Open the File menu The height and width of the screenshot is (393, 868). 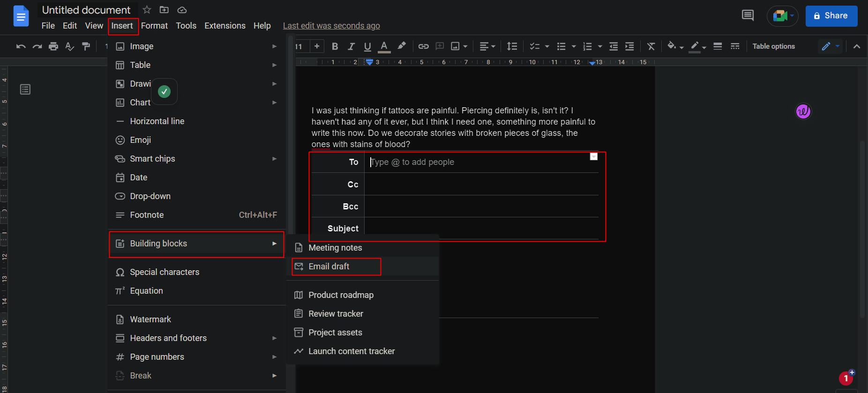point(48,26)
